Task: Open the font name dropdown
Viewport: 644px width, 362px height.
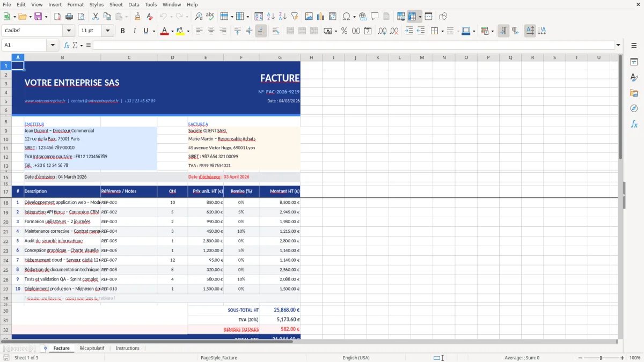Action: click(69, 31)
